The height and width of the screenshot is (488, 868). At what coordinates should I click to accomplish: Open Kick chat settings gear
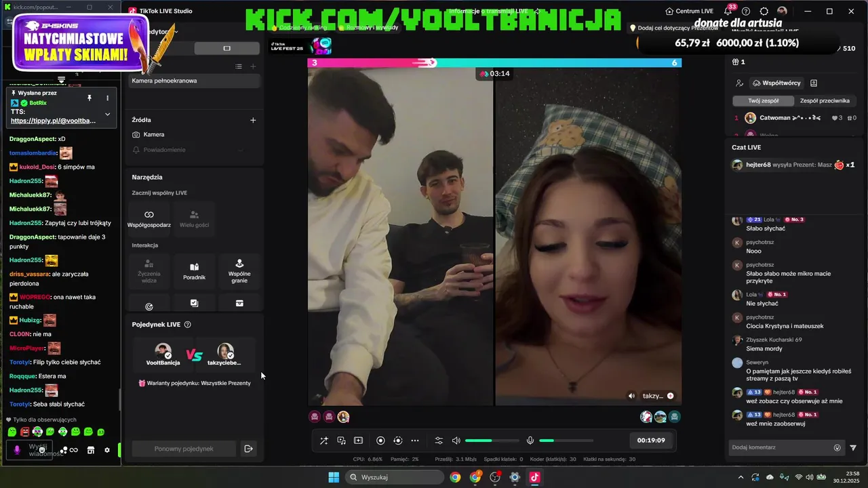pos(106,450)
